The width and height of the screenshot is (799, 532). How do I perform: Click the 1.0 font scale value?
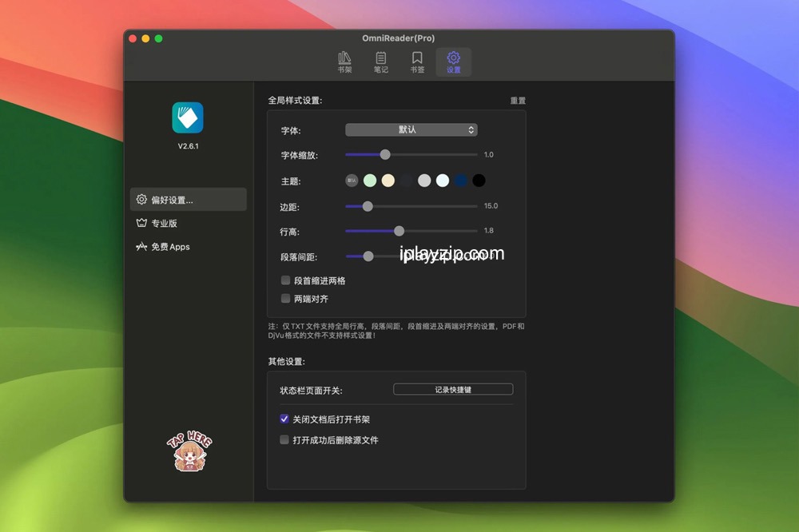tap(489, 154)
